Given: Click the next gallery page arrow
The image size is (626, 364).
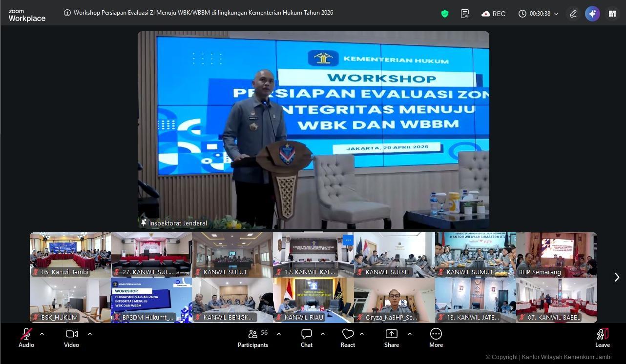Looking at the screenshot, I should point(617,277).
